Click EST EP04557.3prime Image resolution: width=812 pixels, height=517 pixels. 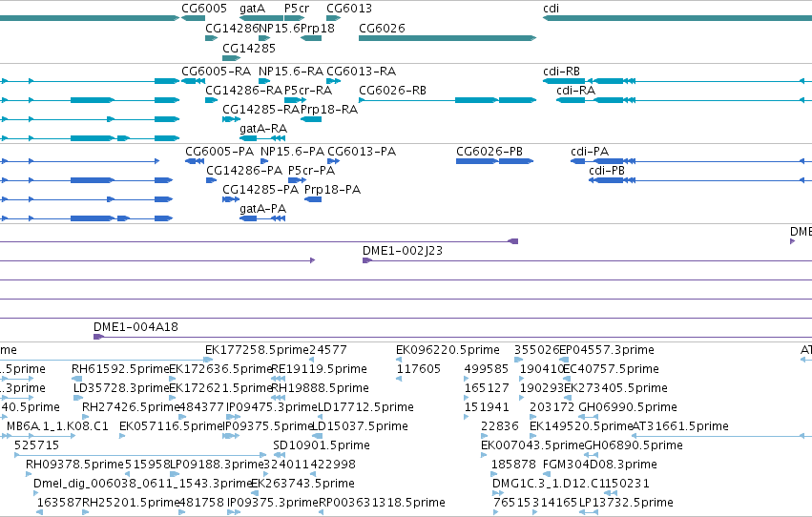607,350
